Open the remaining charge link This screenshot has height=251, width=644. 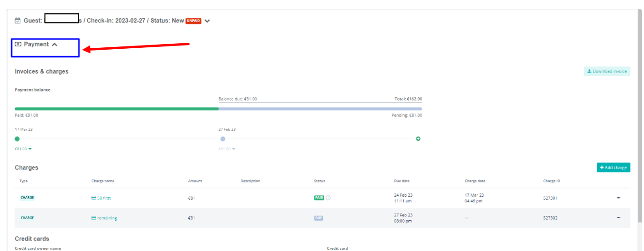coord(107,218)
